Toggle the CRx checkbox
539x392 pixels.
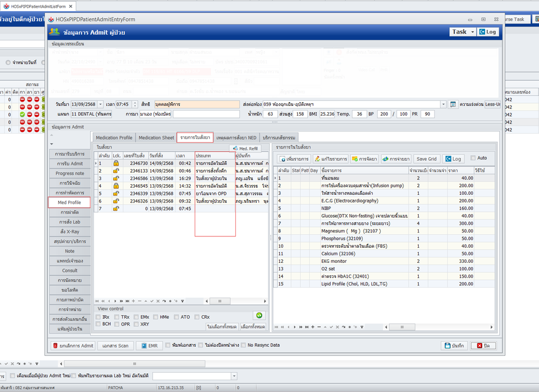pyautogui.click(x=197, y=317)
